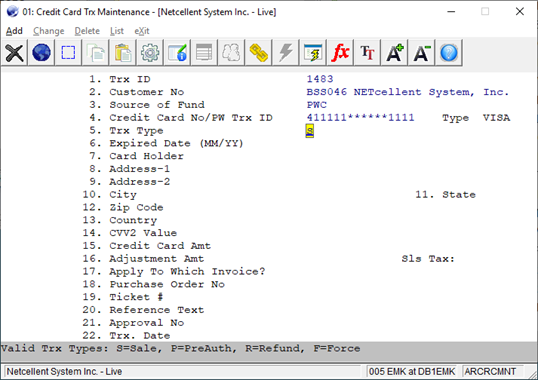
Task: Decrease font size with A minus icon
Action: point(421,53)
